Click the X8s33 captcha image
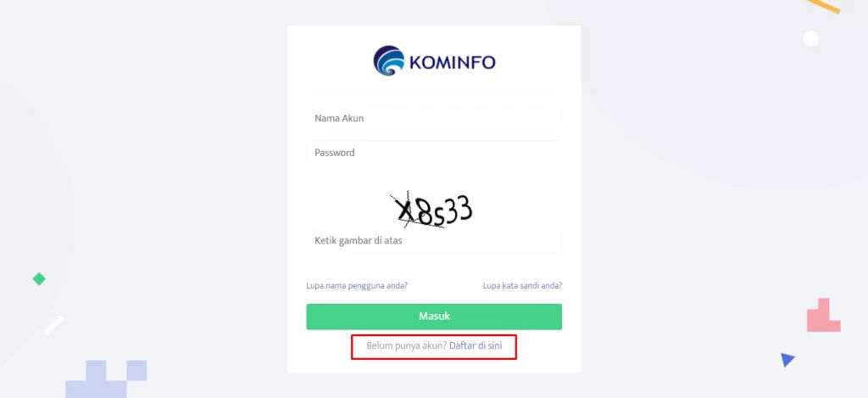The height and width of the screenshot is (398, 868). click(x=431, y=210)
